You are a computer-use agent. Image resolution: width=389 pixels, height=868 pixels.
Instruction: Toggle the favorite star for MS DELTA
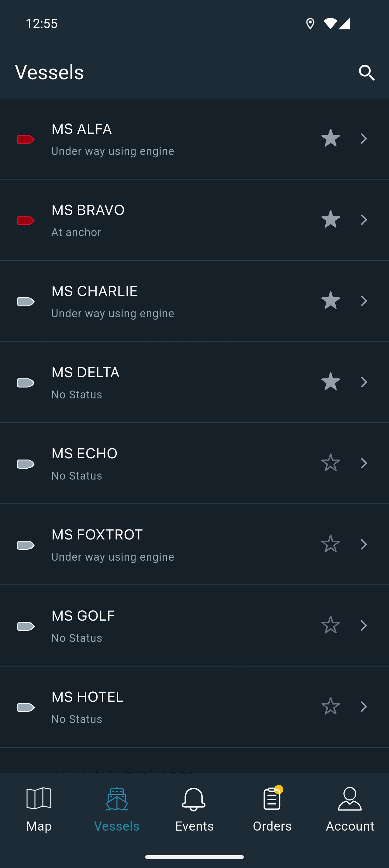(x=330, y=381)
